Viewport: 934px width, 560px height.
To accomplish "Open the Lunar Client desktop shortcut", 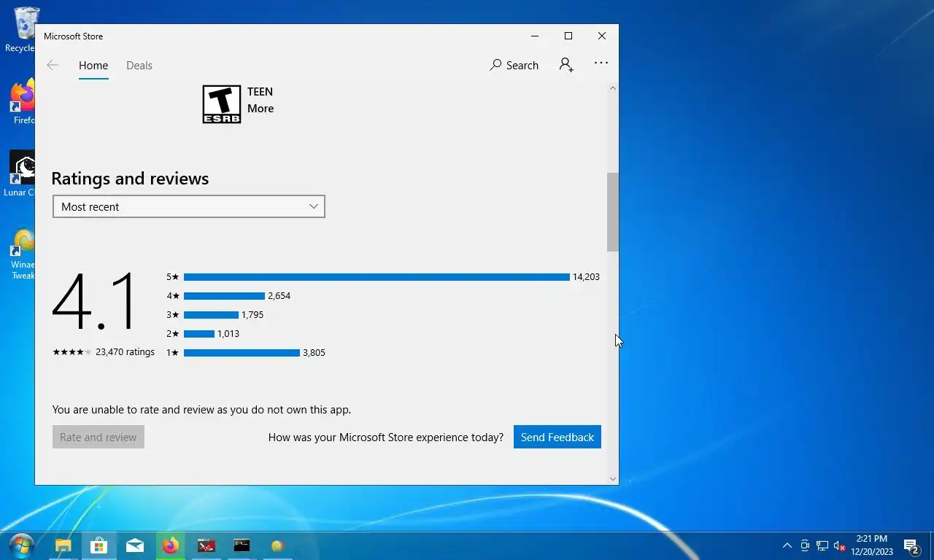I will (x=21, y=174).
